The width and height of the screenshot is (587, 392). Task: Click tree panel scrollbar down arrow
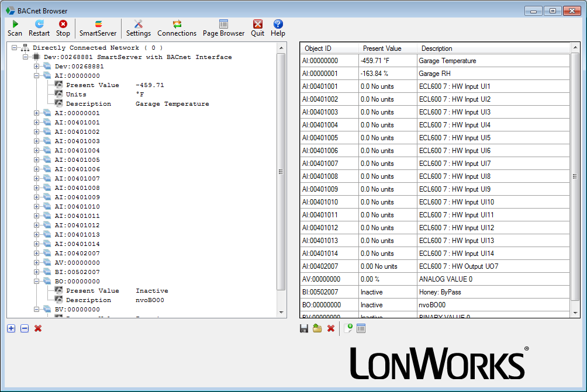[x=281, y=313]
